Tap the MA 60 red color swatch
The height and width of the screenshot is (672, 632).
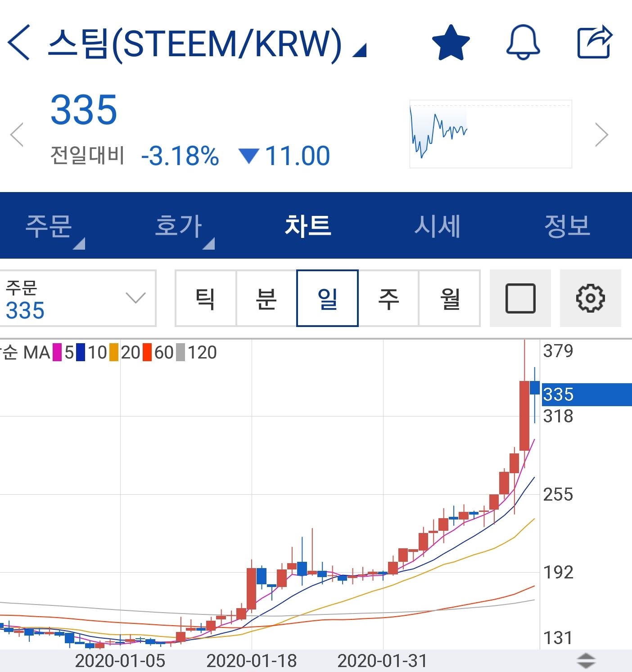(147, 352)
